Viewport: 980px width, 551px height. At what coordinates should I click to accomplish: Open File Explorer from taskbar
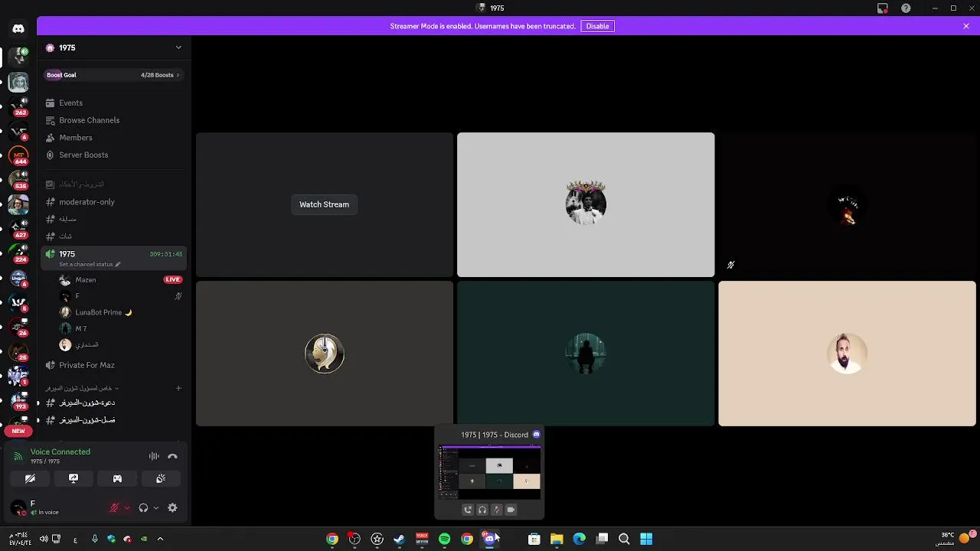point(557,539)
